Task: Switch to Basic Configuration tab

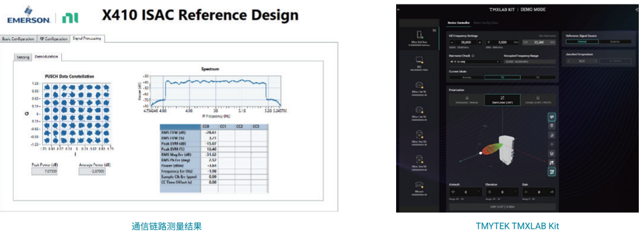Action: click(x=18, y=39)
